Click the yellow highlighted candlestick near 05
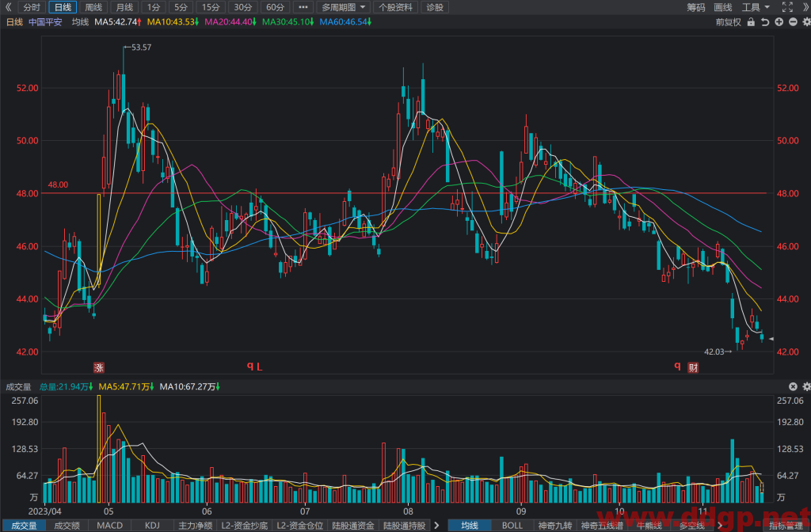 pyautogui.click(x=98, y=241)
